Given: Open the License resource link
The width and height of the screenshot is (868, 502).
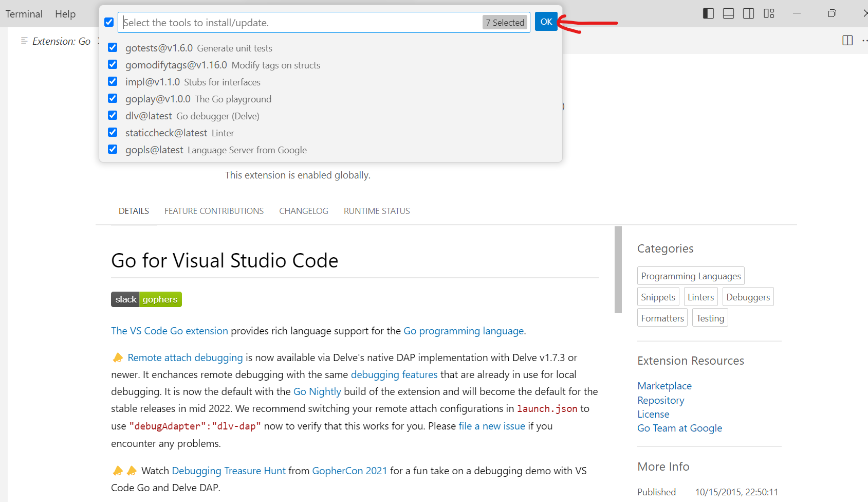Looking at the screenshot, I should click(x=653, y=414).
